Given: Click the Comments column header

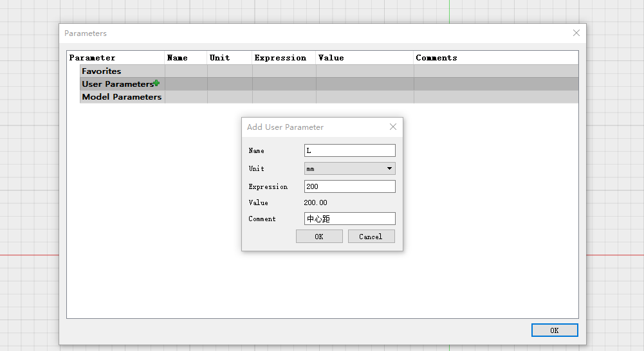Looking at the screenshot, I should pyautogui.click(x=496, y=58).
